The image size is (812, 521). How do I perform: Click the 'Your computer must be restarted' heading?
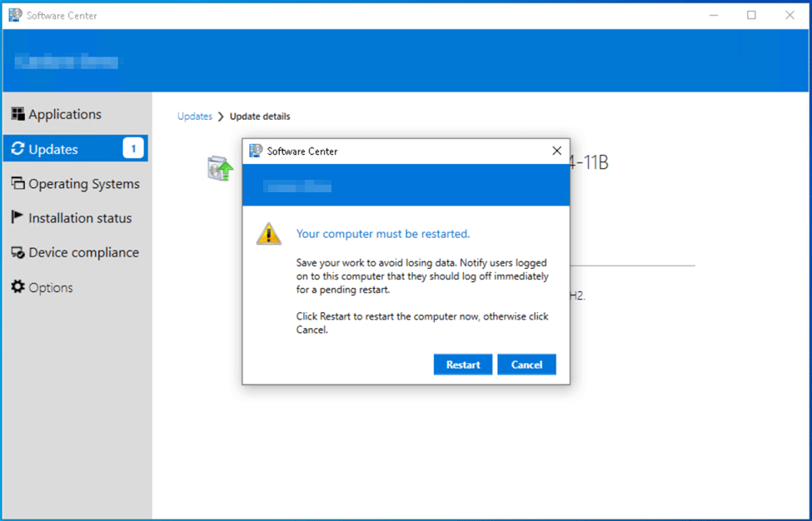coord(383,234)
